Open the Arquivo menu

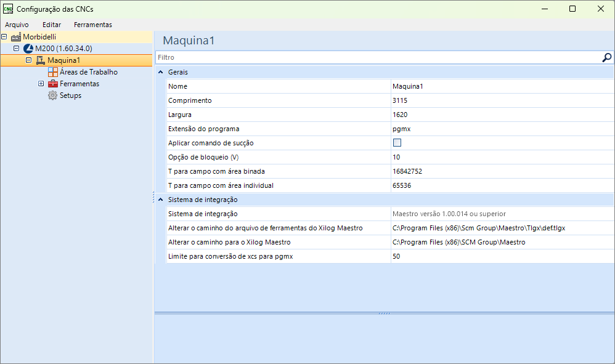(17, 25)
